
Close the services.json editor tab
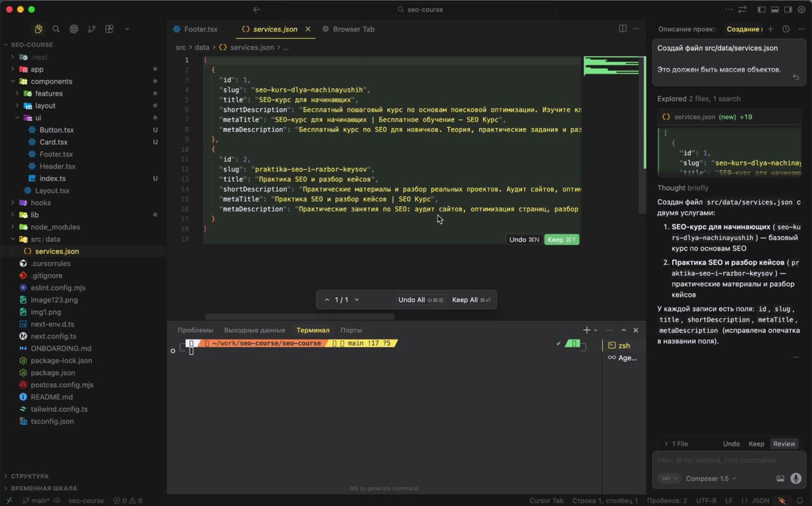point(308,29)
